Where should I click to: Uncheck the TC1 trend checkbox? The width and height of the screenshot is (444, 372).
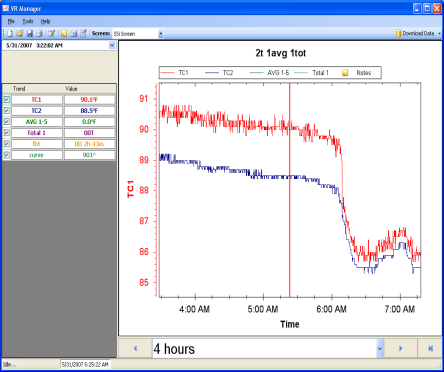tap(7, 99)
